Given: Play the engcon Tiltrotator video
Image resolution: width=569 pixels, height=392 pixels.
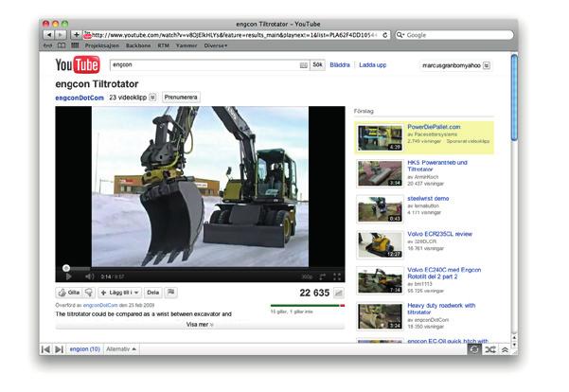Looking at the screenshot, I should click(68, 276).
